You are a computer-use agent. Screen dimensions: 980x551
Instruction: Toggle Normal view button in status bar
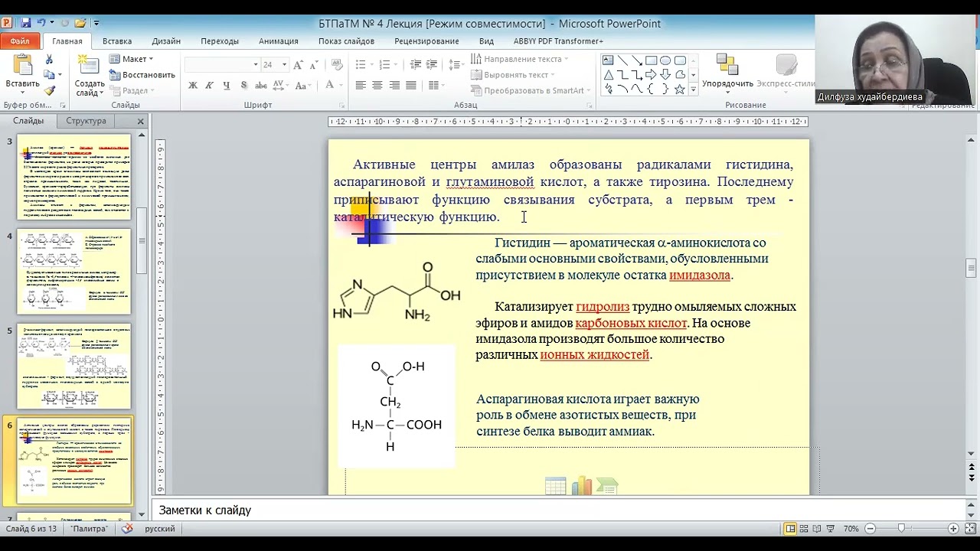[790, 529]
